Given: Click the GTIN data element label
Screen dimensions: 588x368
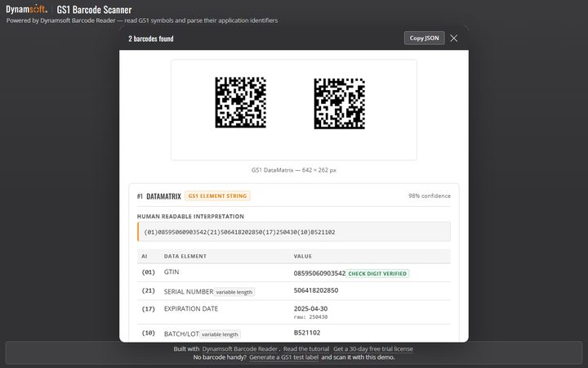Looking at the screenshot, I should 171,272.
